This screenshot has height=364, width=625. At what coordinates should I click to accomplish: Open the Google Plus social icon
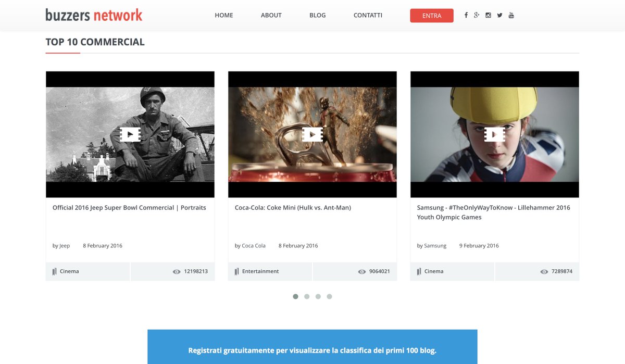(477, 15)
